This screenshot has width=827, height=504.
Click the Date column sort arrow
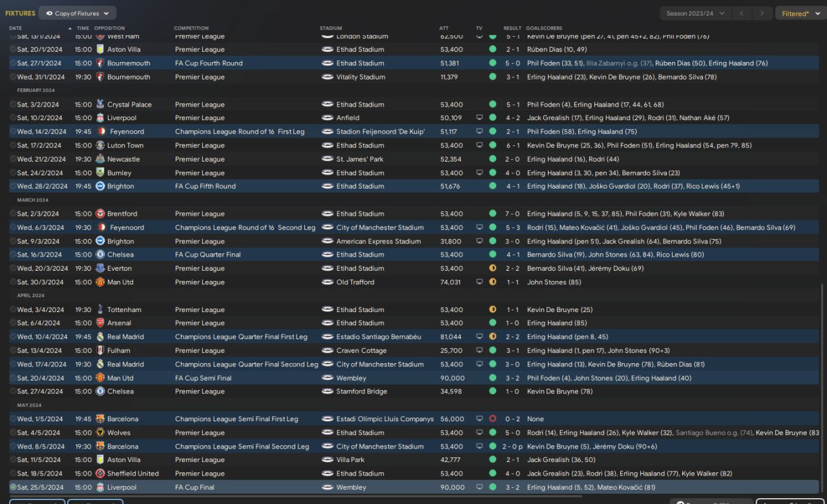[x=70, y=28]
